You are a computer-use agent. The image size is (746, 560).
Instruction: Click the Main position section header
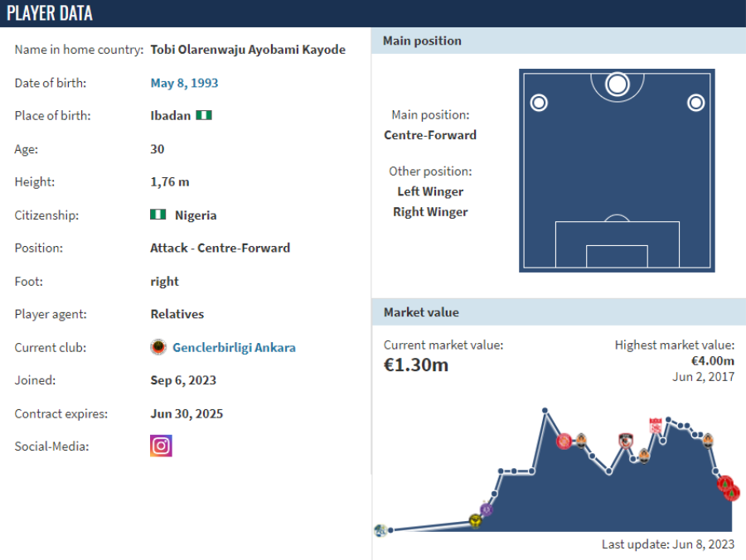(x=422, y=41)
